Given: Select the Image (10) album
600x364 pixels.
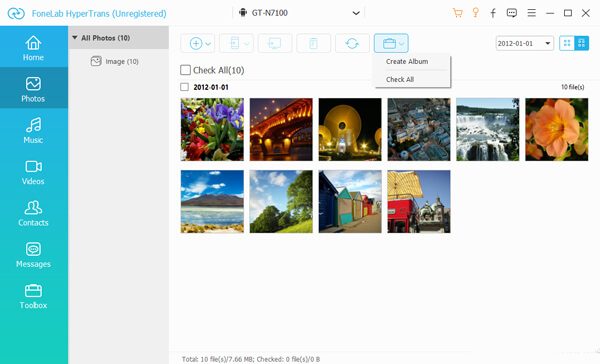Looking at the screenshot, I should coord(115,61).
